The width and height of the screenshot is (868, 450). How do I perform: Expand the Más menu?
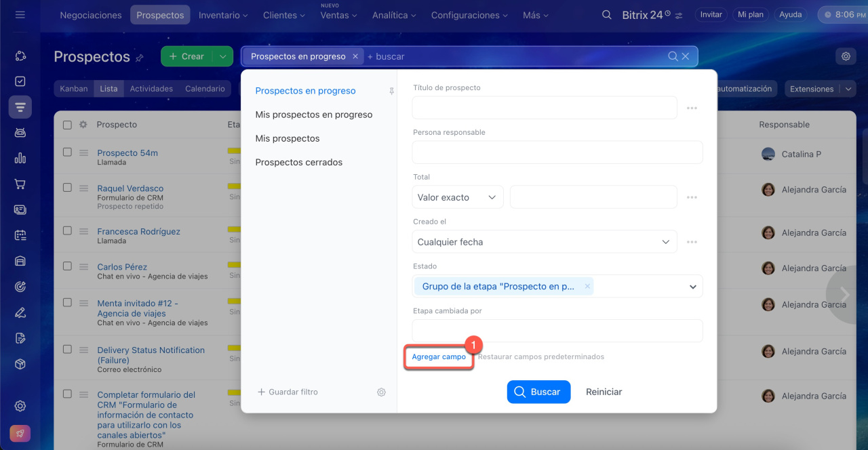536,15
